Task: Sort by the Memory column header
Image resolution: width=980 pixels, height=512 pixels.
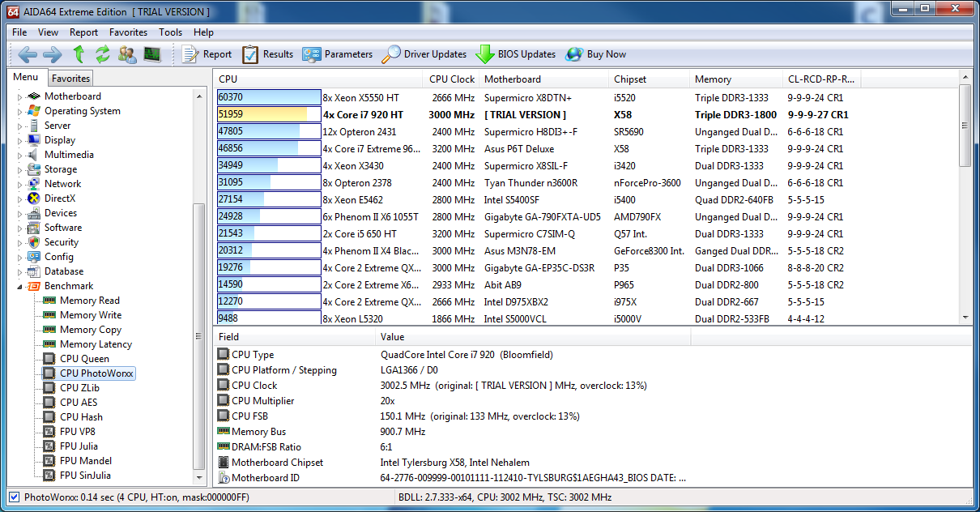Action: (735, 79)
